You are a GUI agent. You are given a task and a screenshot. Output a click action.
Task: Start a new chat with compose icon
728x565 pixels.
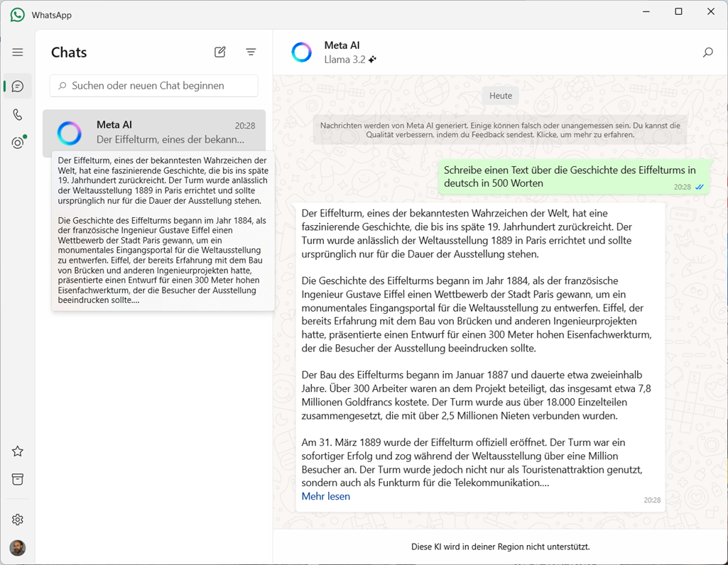click(x=220, y=52)
